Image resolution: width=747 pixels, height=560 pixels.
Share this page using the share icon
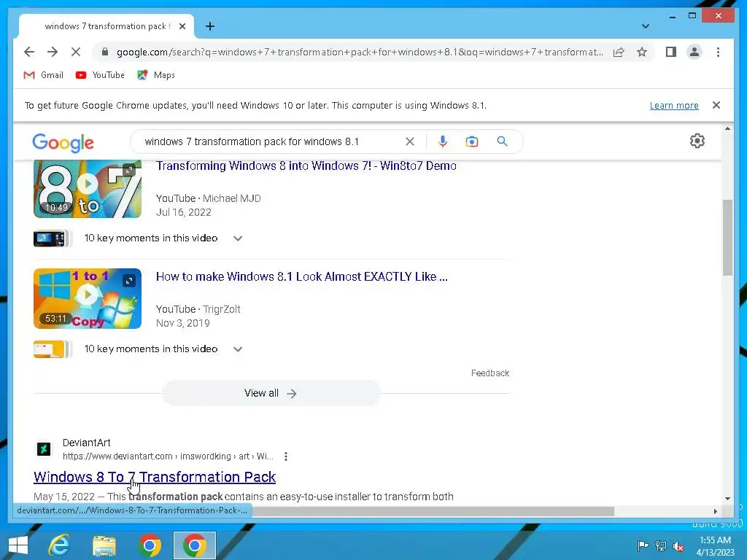tap(619, 52)
